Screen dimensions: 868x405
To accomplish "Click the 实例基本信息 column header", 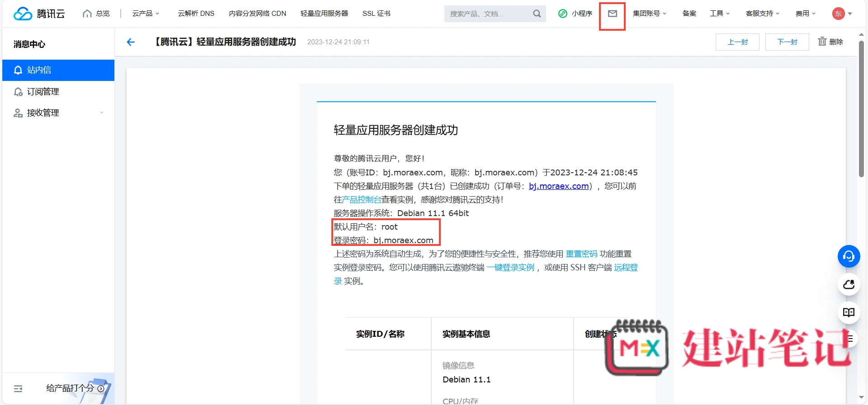I will 466,334.
